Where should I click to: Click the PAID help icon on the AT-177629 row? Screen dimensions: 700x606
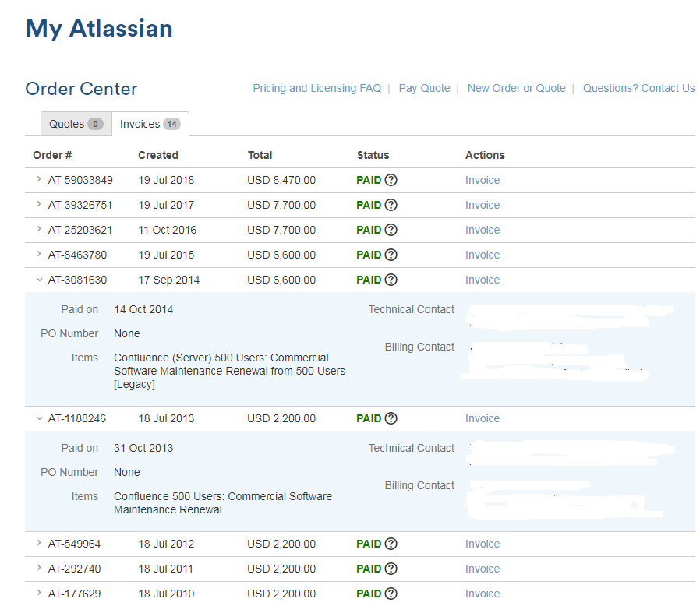click(391, 594)
